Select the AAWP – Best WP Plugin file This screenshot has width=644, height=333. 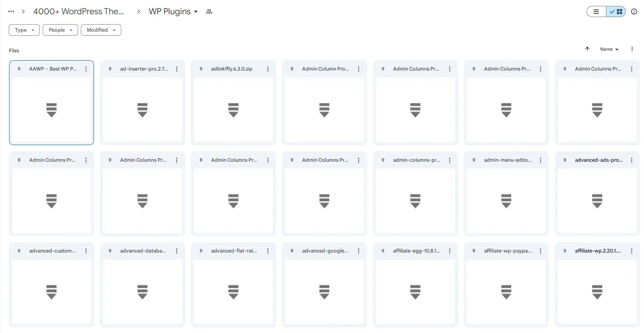tap(52, 110)
